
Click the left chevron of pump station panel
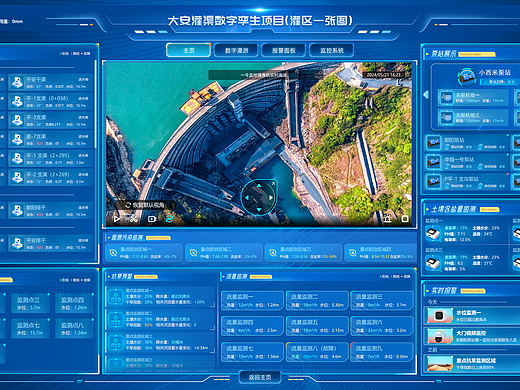[426, 95]
